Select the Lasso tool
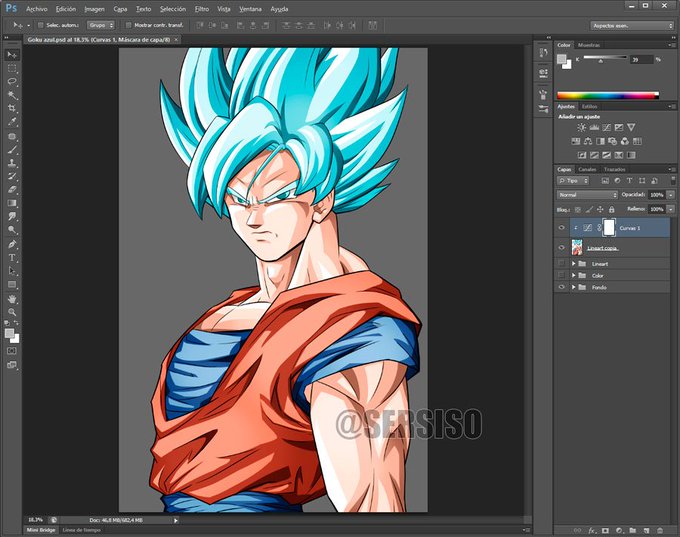 point(12,82)
